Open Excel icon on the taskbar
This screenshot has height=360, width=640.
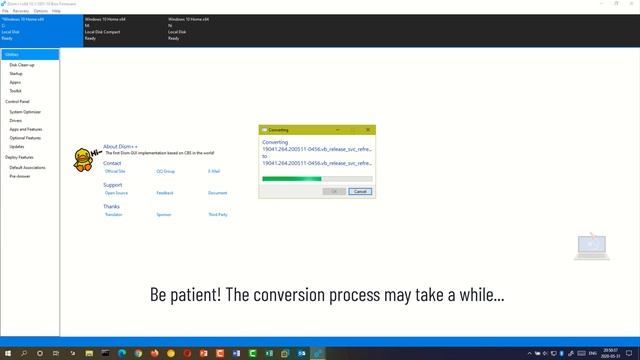click(x=269, y=353)
